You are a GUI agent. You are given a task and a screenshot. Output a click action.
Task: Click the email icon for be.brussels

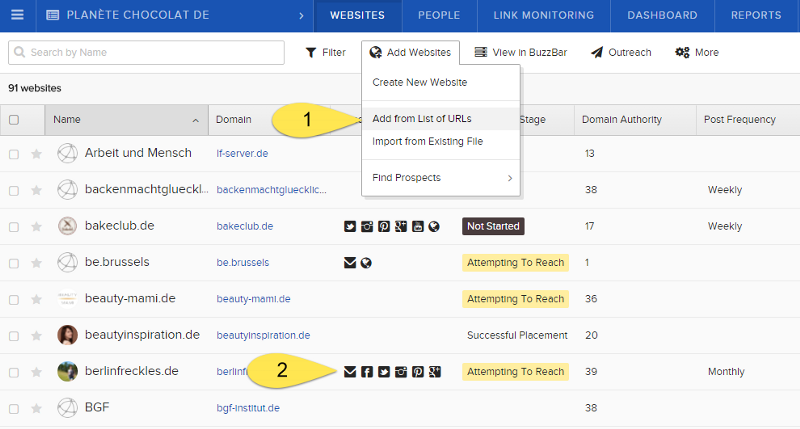point(349,263)
